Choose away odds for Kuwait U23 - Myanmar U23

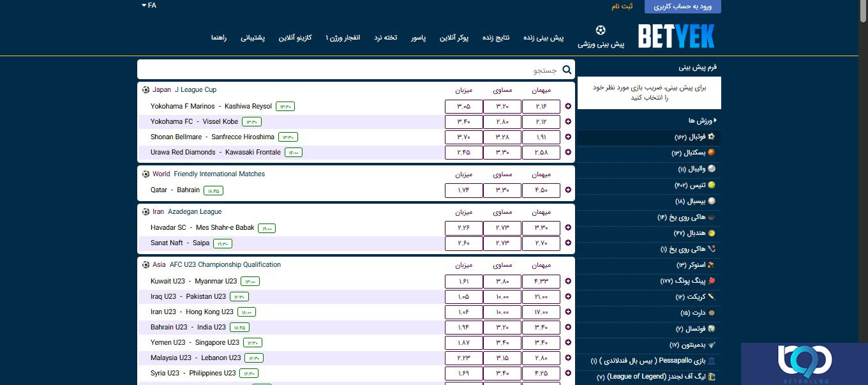(x=541, y=282)
